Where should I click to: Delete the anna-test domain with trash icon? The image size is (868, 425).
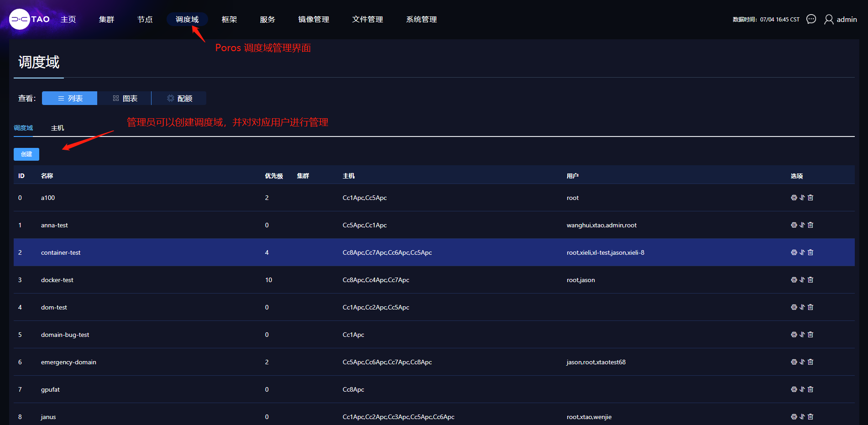[810, 225]
